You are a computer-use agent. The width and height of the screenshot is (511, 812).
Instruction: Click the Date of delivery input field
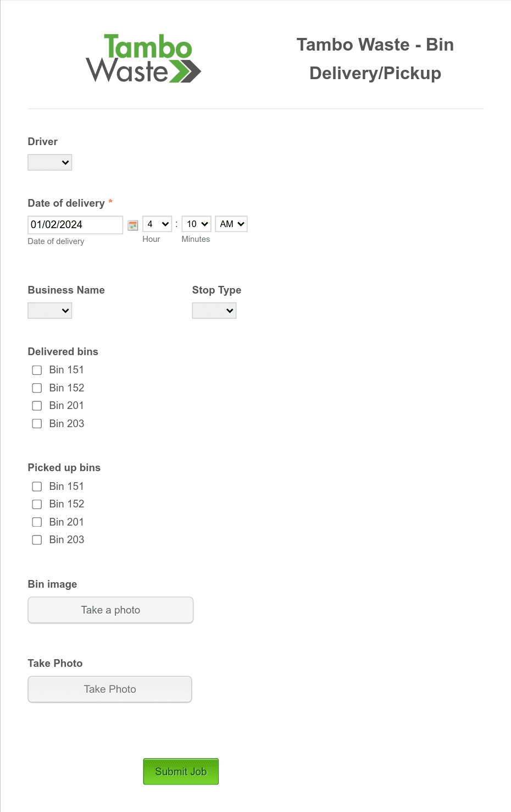click(x=75, y=224)
